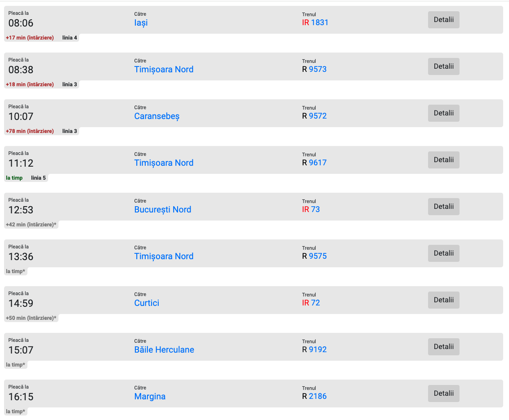Open train R 9572 link
The height and width of the screenshot is (420, 509).
point(317,116)
